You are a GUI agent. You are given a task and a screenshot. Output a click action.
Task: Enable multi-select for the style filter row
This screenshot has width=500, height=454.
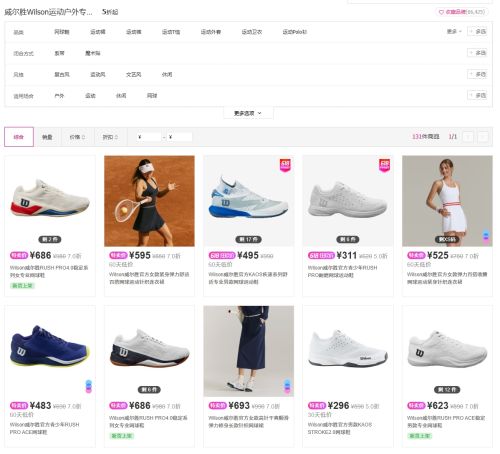(477, 74)
